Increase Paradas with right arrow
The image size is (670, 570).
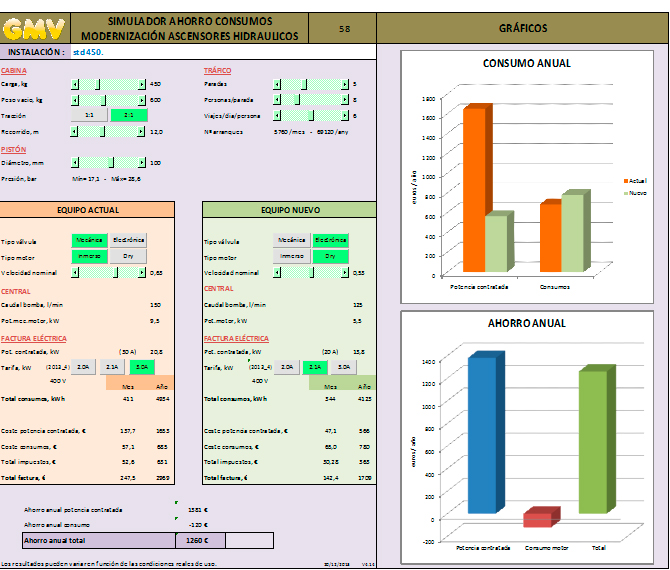(x=344, y=84)
